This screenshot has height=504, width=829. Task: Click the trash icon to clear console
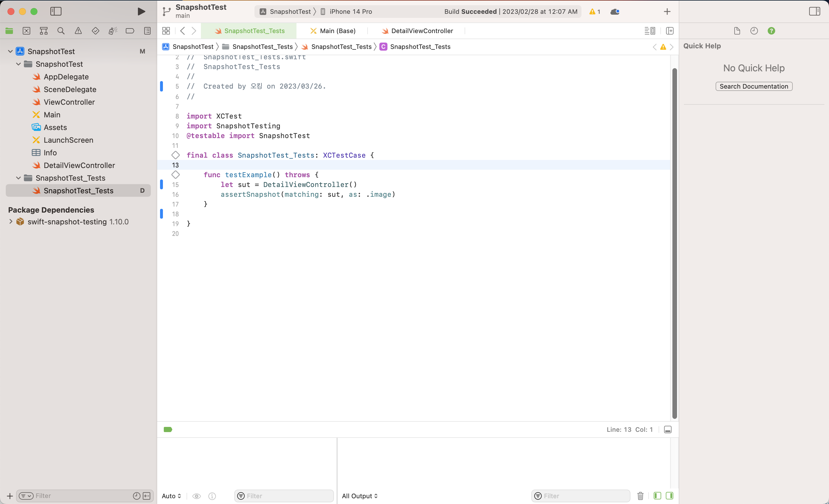640,496
